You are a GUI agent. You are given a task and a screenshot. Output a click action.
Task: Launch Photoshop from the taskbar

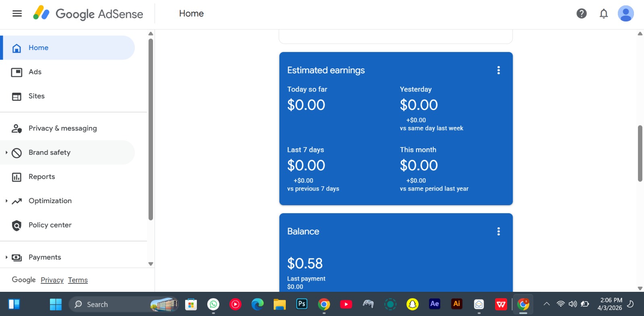click(302, 304)
